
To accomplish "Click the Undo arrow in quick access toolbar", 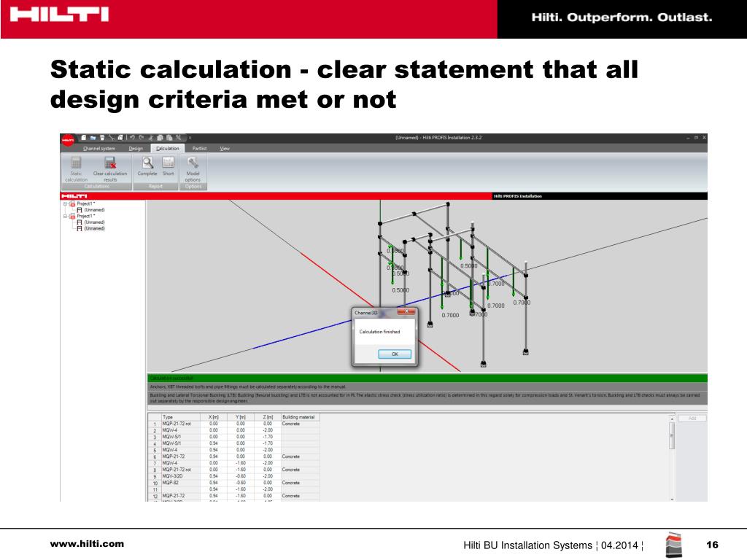I will (x=132, y=138).
